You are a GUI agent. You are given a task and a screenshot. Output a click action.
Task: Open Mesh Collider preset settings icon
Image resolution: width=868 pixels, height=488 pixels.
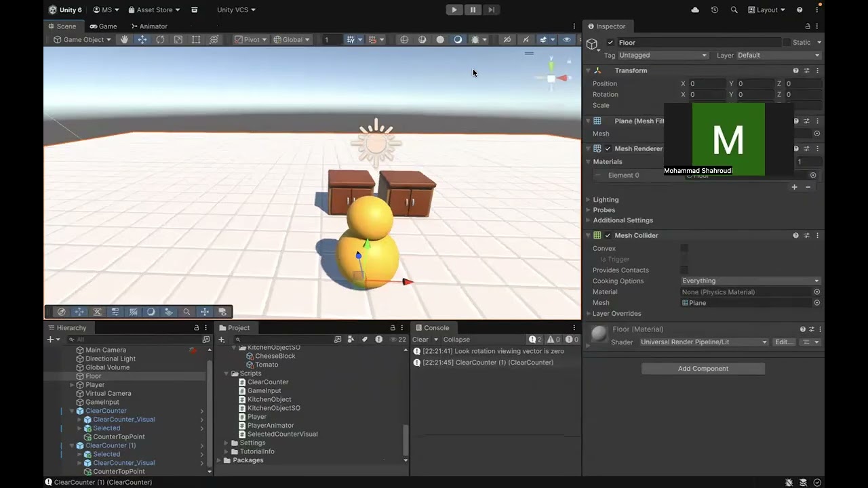[806, 235]
